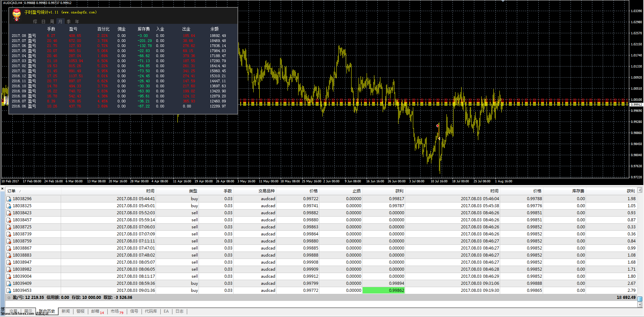Open the 新闻 news tab
This screenshot has height=317, width=644.
tap(66, 311)
